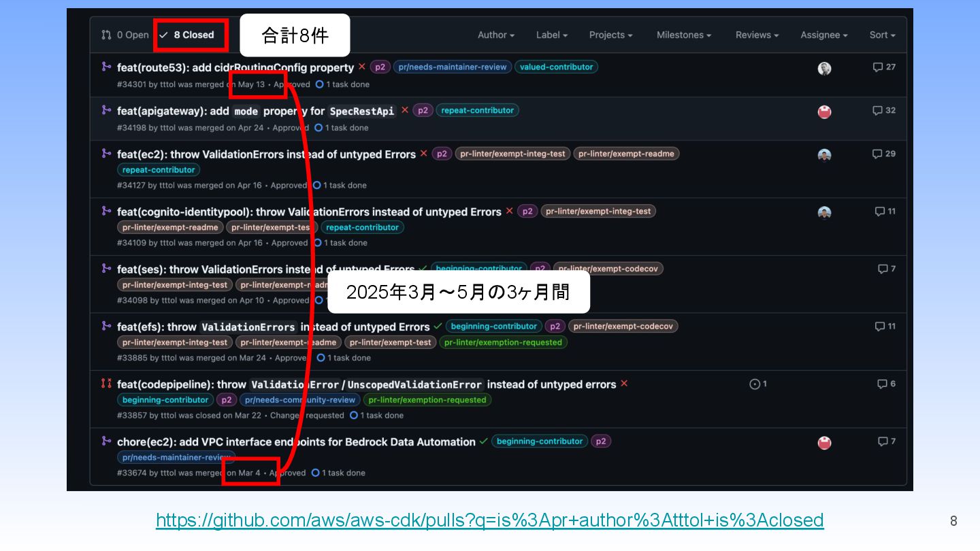The image size is (980, 551).
Task: Click merged icon of feat(ses) PR
Action: pyautogui.click(x=106, y=269)
